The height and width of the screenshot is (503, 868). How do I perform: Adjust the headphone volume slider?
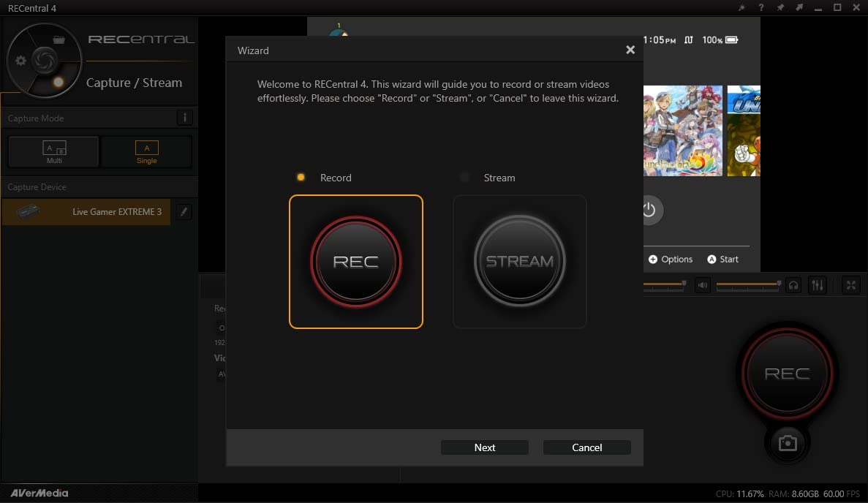[x=748, y=284]
